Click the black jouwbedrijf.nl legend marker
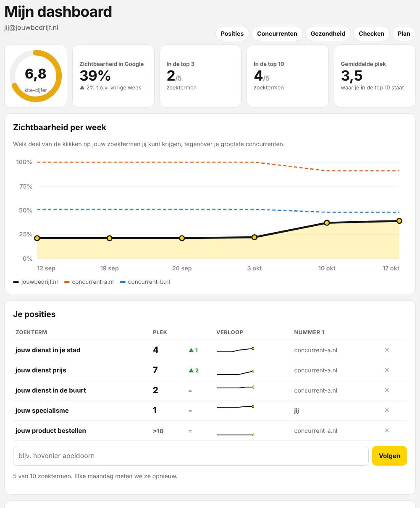The image size is (420, 508). coord(16,282)
